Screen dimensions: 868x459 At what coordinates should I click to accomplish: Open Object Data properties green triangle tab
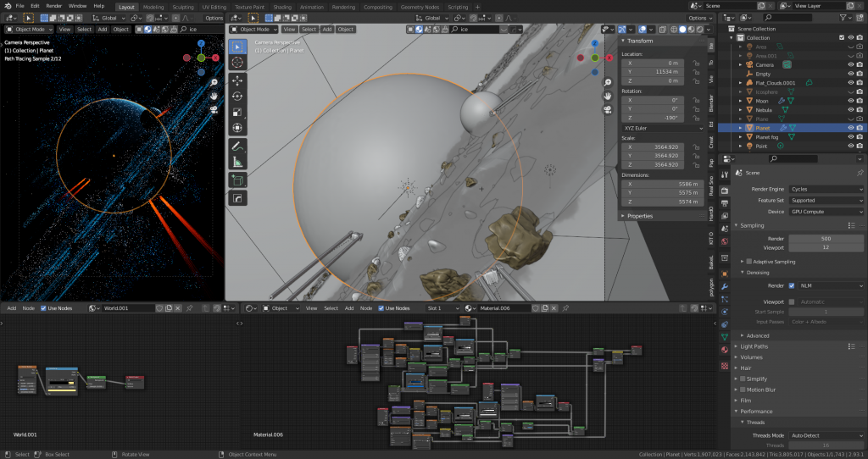click(725, 336)
